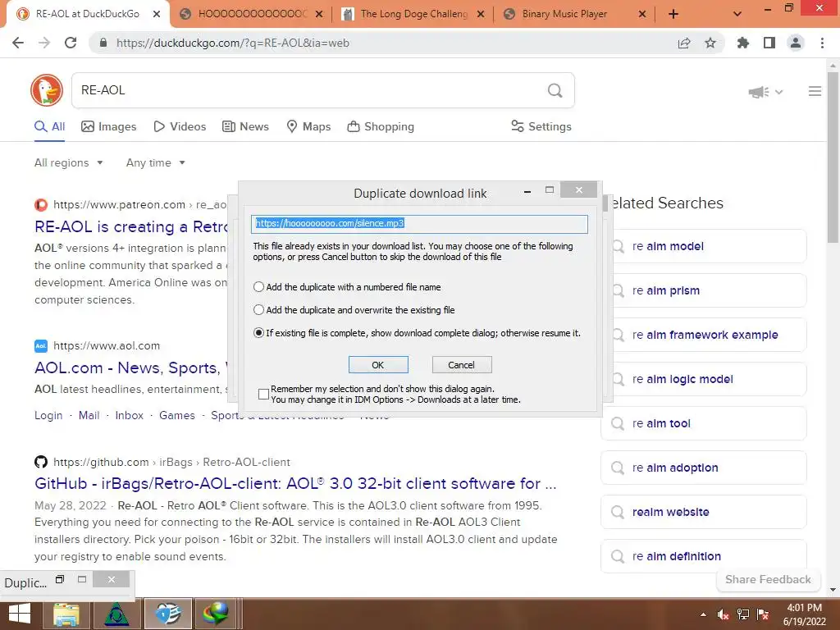Open the Chrome three-dot menu
The height and width of the screenshot is (630, 840).
822,43
